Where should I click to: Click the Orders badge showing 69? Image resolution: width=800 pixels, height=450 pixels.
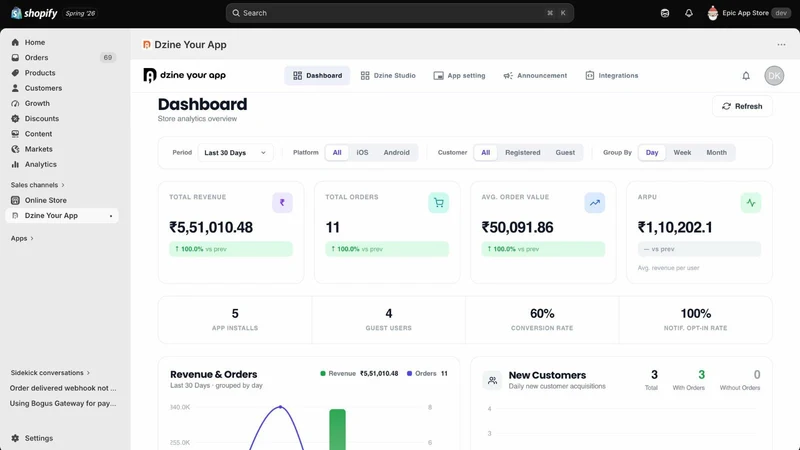pos(108,58)
